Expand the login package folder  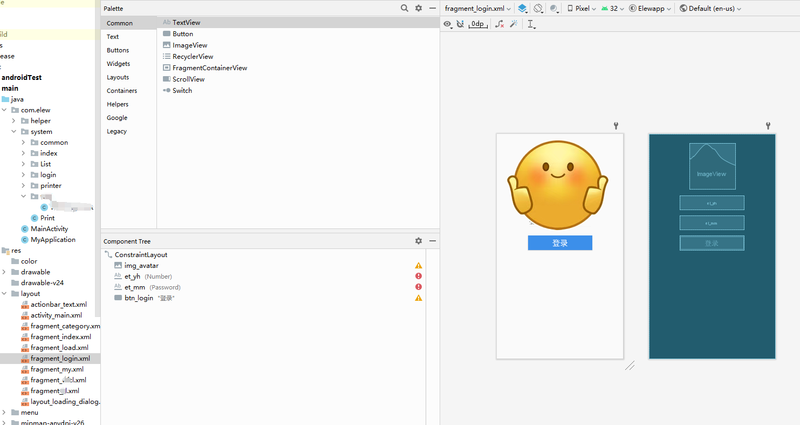coord(23,174)
